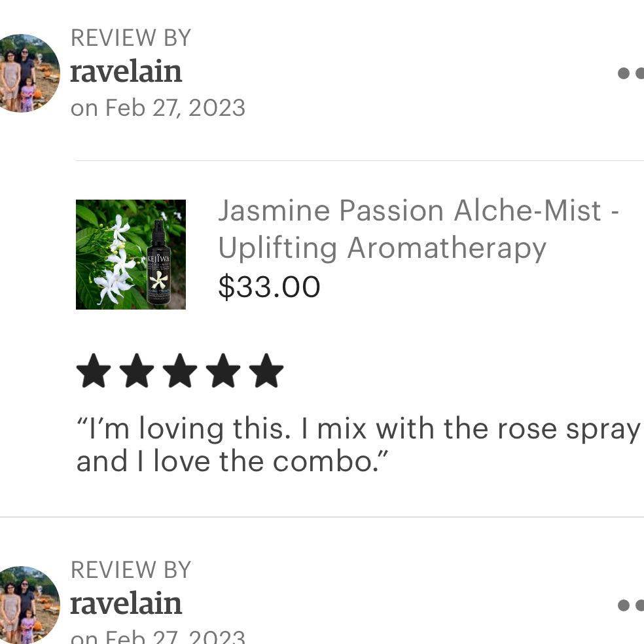The width and height of the screenshot is (644, 644).
Task: Visit ravelain's profile from the top review
Action: point(126,72)
